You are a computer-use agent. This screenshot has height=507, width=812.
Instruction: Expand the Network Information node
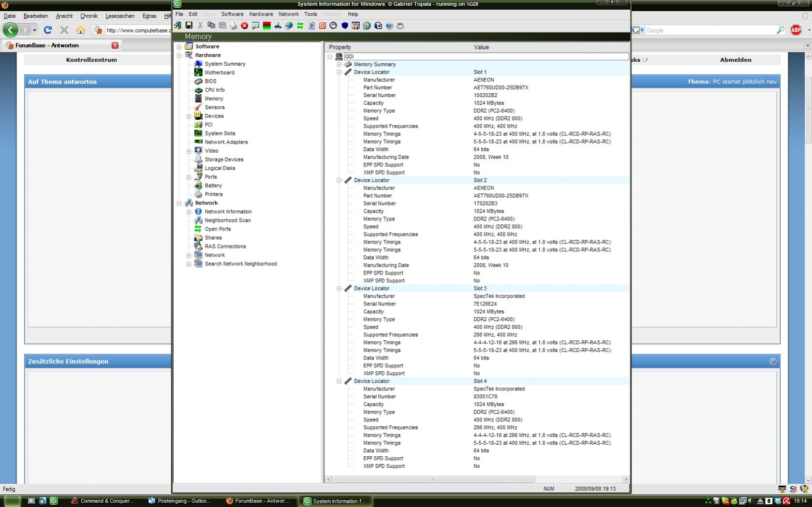189,212
